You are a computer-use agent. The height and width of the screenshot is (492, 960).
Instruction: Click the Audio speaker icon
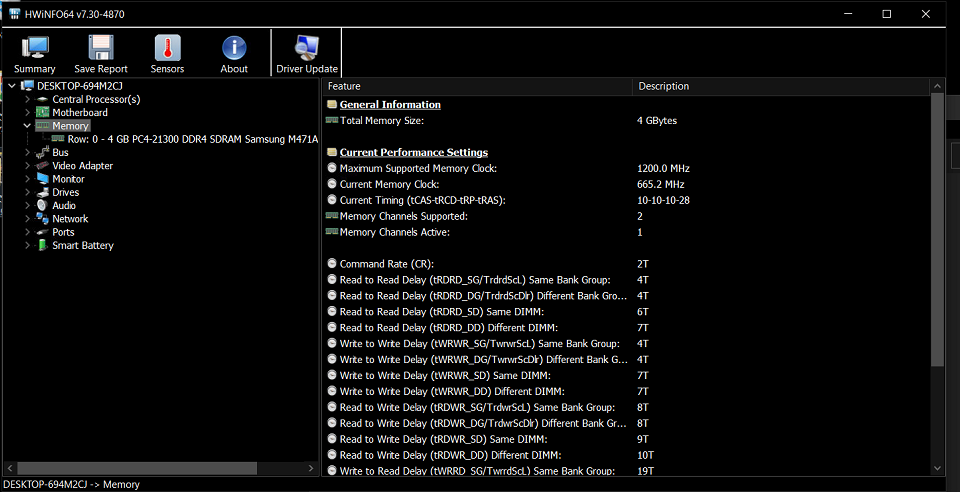(x=42, y=206)
